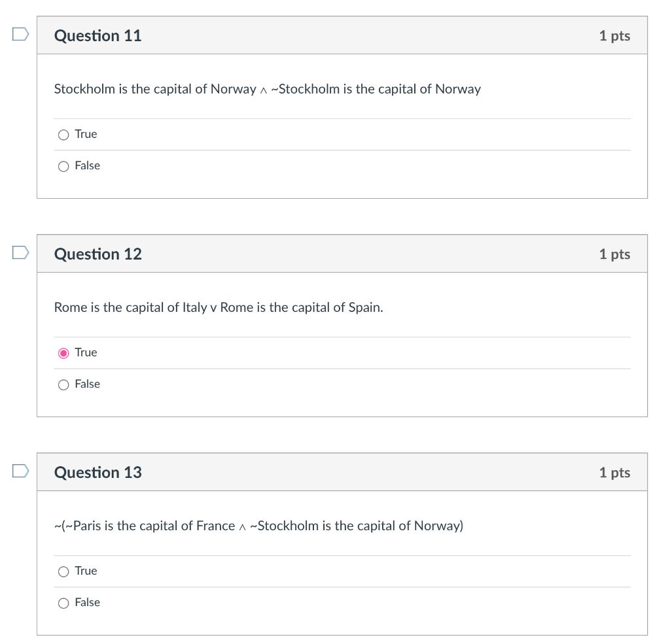The width and height of the screenshot is (670, 644).
Task: Click the Rome disjunction statement text
Action: [x=219, y=307]
